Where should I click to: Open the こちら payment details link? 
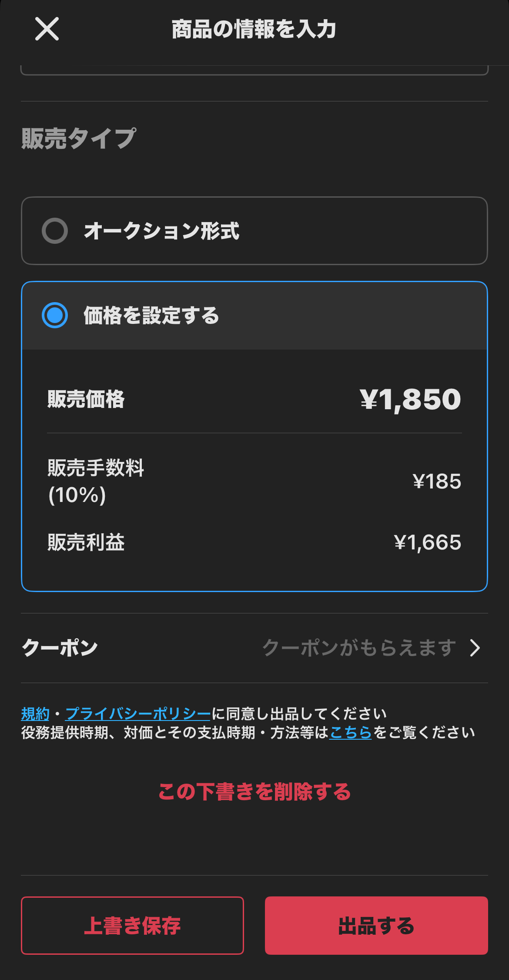pyautogui.click(x=350, y=733)
